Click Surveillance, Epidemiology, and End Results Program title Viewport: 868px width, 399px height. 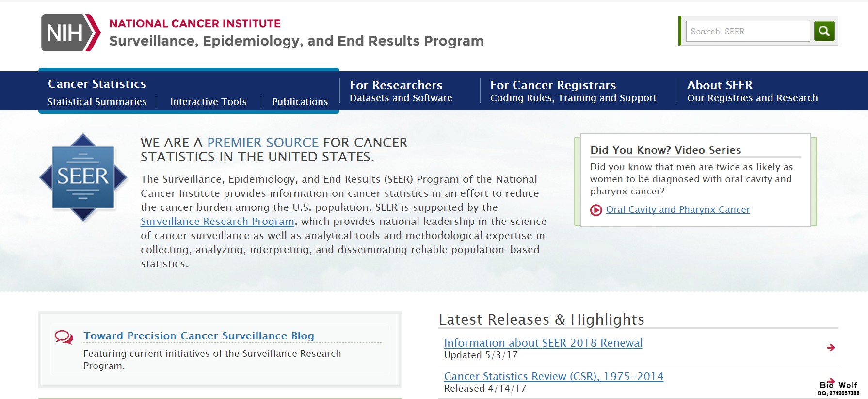click(x=297, y=41)
